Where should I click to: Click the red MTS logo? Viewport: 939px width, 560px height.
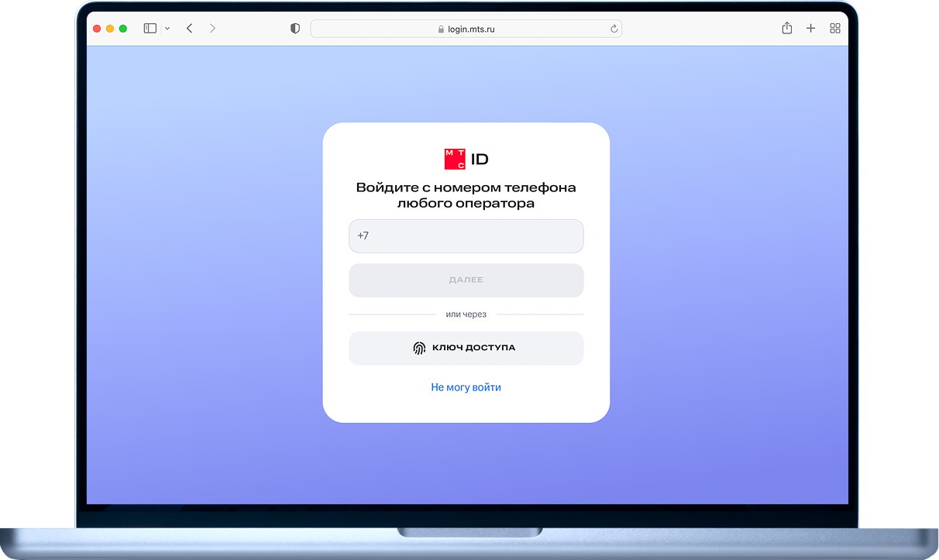[x=455, y=159]
